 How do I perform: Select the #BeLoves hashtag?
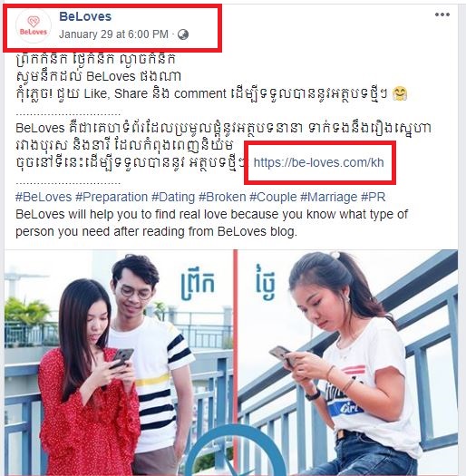point(44,197)
